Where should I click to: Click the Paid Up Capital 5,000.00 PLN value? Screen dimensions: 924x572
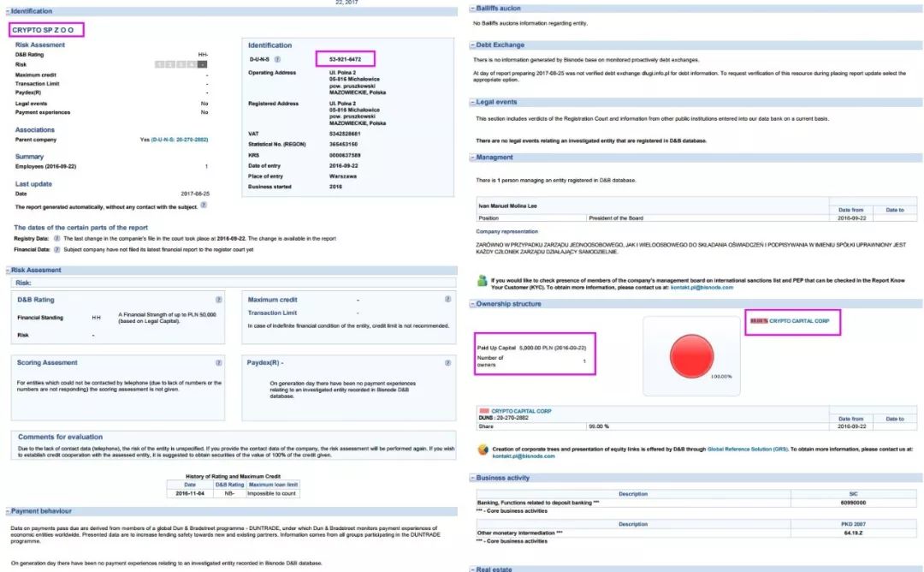553,348
